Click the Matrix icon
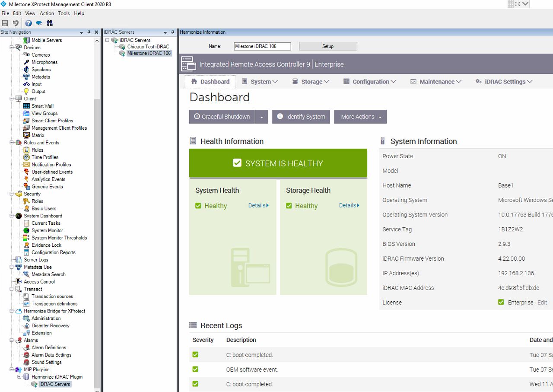This screenshot has width=553, height=392. tap(27, 135)
